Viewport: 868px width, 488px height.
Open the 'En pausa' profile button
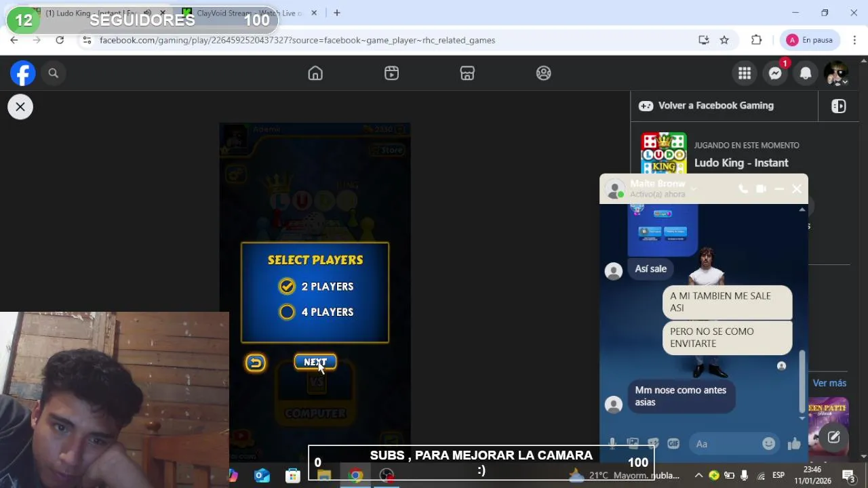tap(810, 40)
